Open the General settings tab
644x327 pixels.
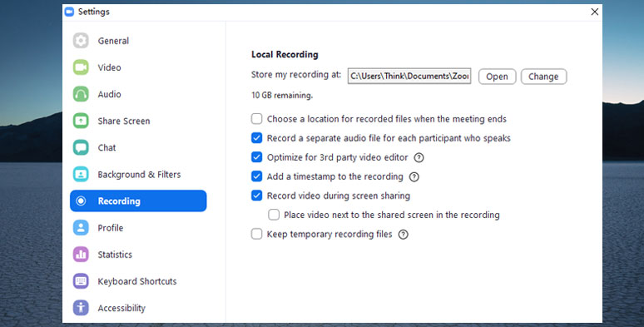coord(138,41)
